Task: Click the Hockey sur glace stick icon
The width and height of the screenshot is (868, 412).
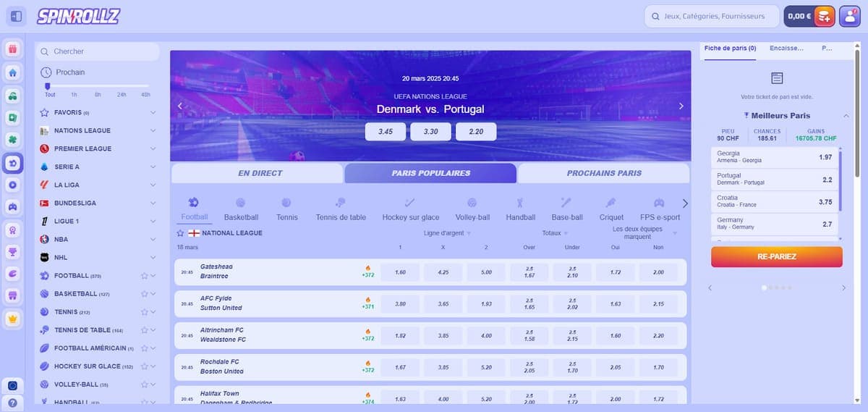Action: [x=410, y=203]
